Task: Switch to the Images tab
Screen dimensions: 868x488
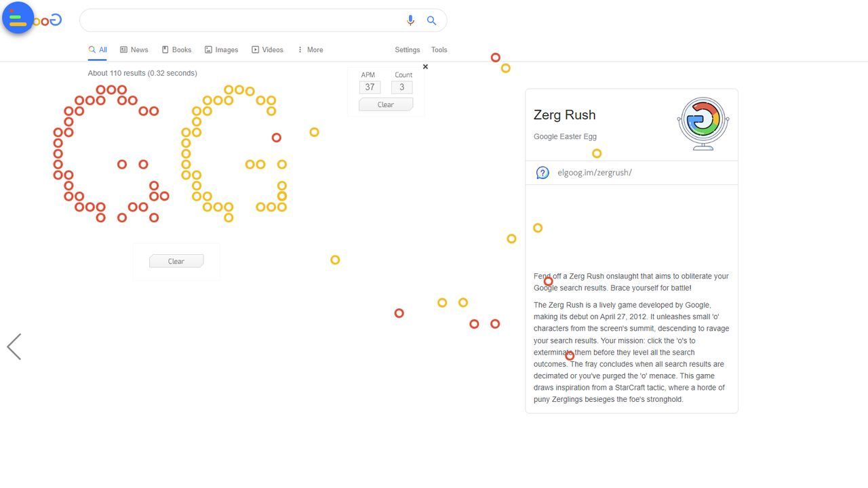Action: coord(222,49)
